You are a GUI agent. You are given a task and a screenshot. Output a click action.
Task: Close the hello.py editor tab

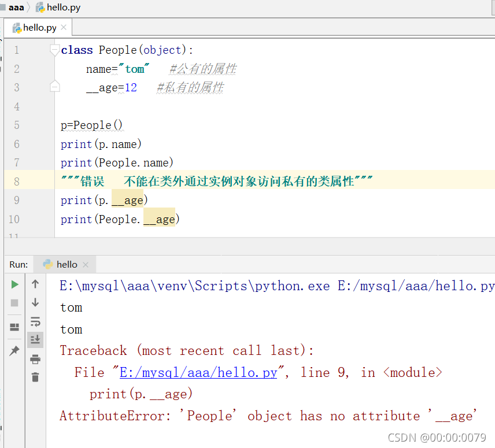64,27
